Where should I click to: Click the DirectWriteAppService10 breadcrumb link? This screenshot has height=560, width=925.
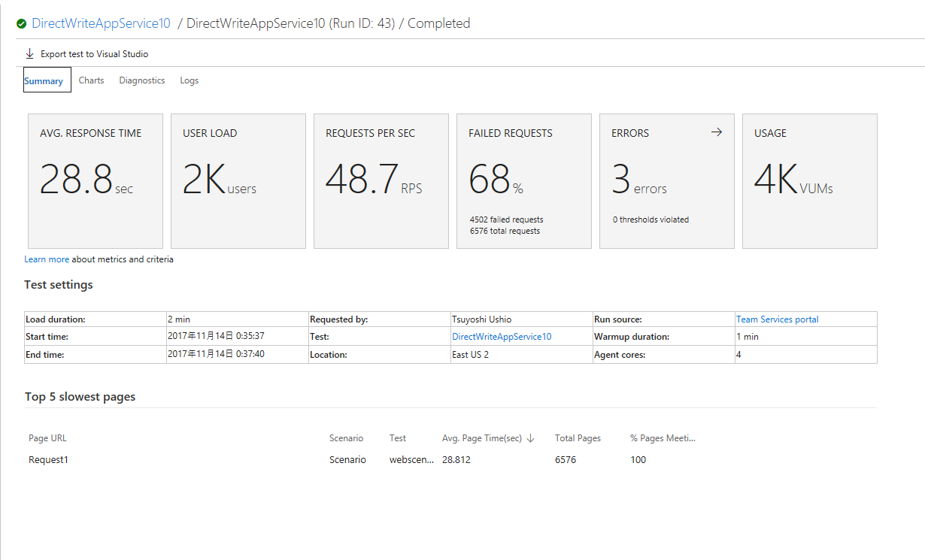point(101,23)
